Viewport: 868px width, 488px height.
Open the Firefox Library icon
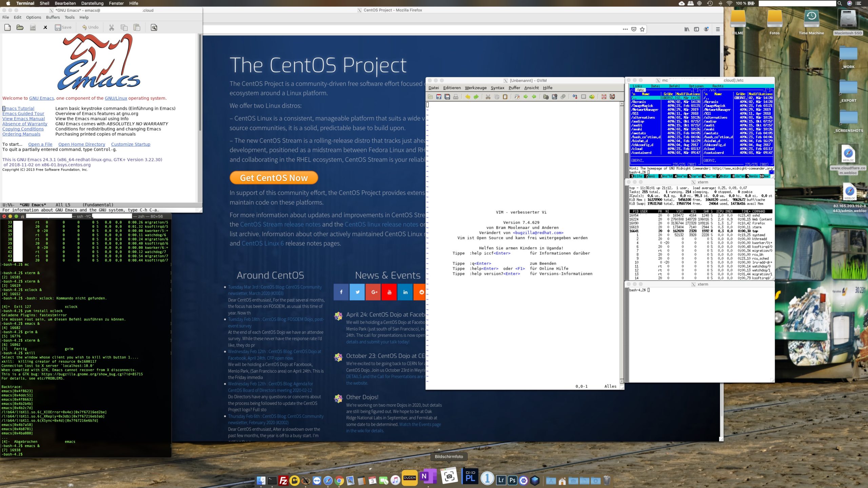687,29
